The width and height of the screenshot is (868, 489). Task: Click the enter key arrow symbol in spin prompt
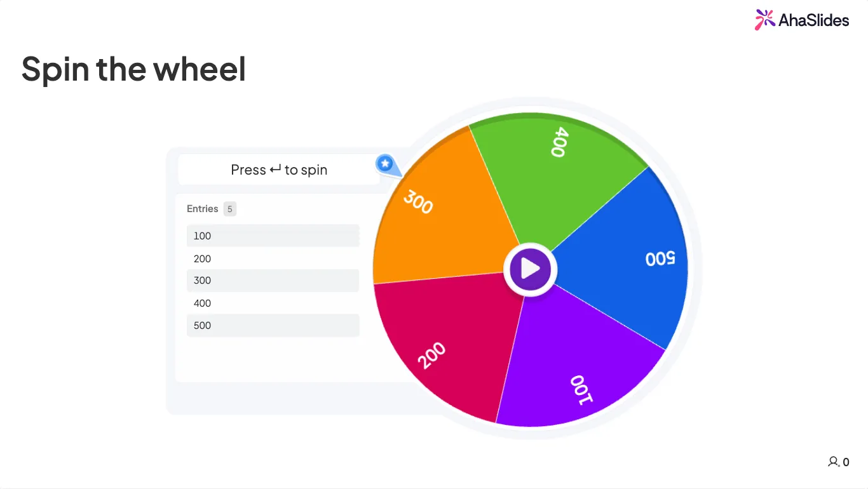point(275,170)
